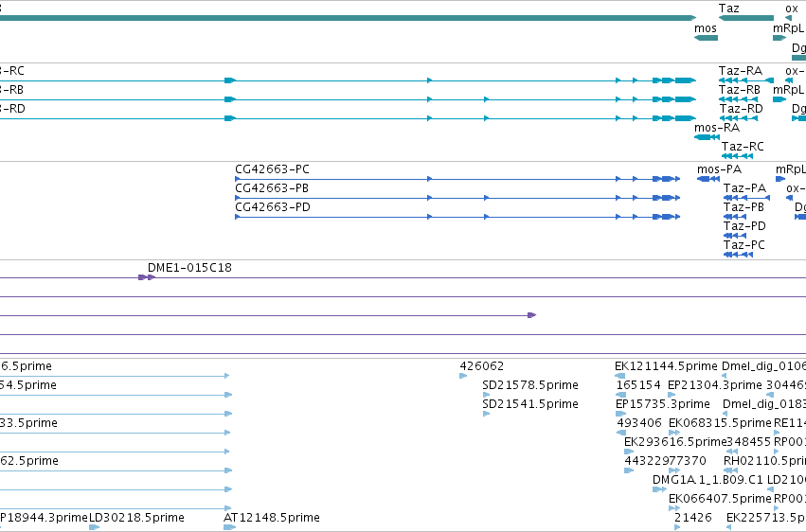Click the LD30218.5prime arrow glyph
806x532 pixels.
point(94,527)
